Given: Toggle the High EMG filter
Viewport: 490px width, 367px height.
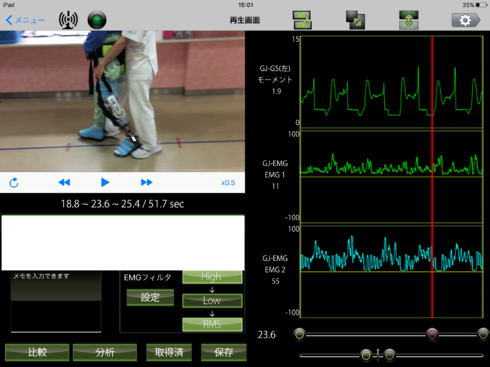Looking at the screenshot, I should click(212, 277).
